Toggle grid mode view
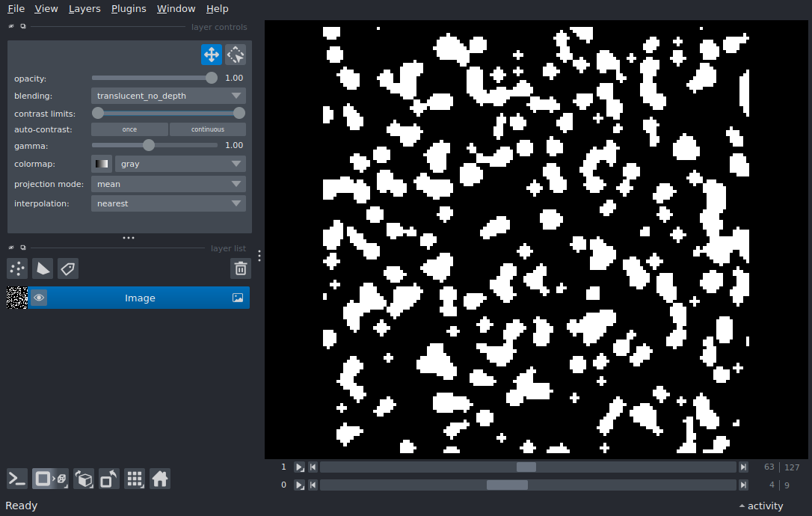 135,479
